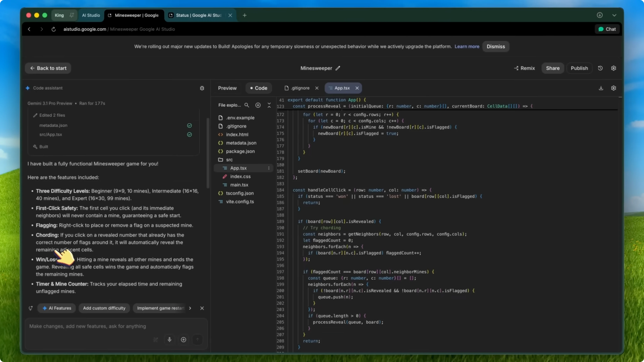Open the code editor settings gear
644x362 pixels.
pos(614,88)
